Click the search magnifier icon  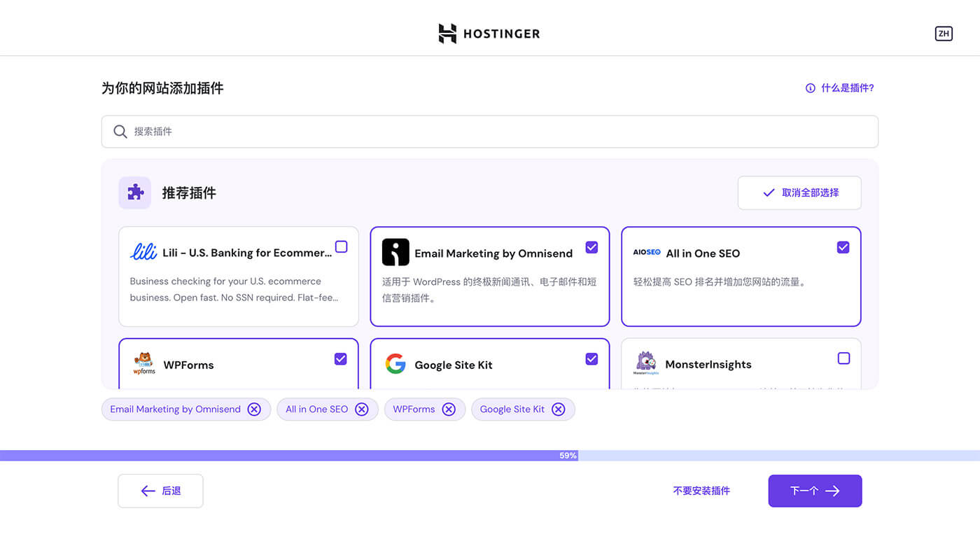120,132
